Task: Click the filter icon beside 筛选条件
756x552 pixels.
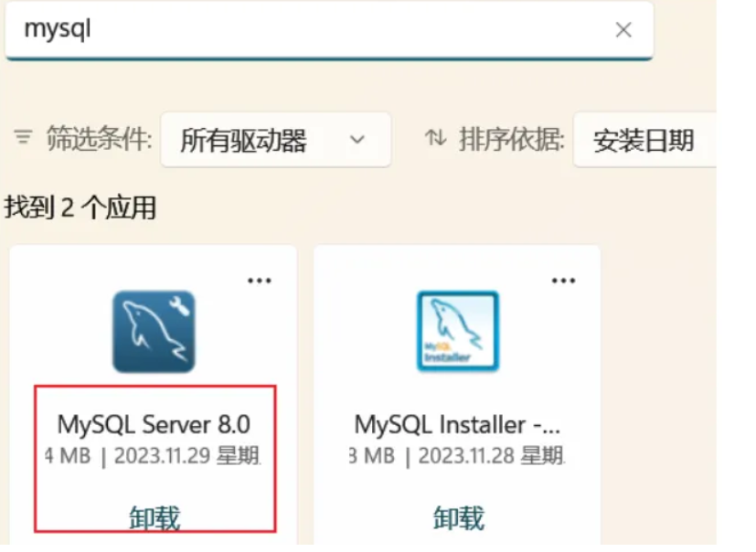Action: pos(23,137)
